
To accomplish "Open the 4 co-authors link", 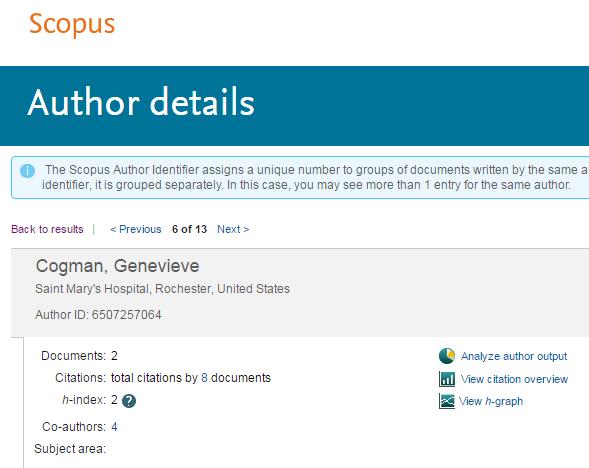I will coord(114,427).
